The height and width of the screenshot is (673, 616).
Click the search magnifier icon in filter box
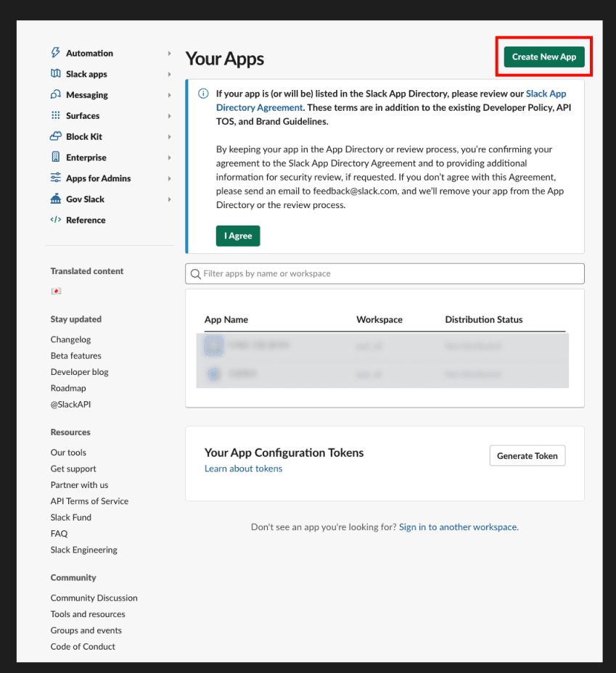(x=196, y=274)
